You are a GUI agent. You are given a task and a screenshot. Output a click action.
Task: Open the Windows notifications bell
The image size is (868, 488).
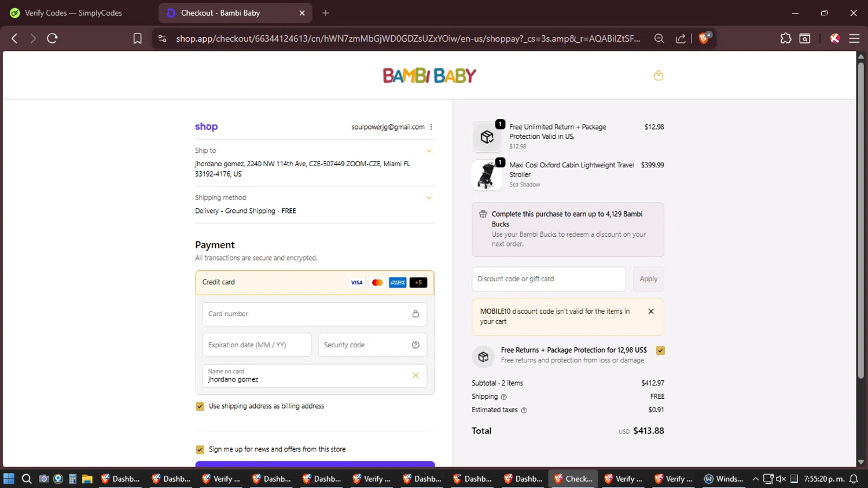click(x=854, y=479)
